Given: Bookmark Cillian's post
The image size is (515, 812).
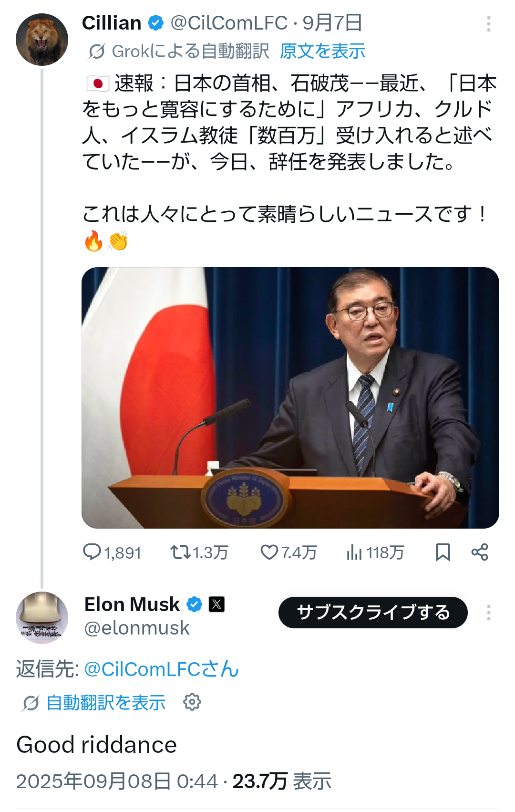Looking at the screenshot, I should pos(443,552).
